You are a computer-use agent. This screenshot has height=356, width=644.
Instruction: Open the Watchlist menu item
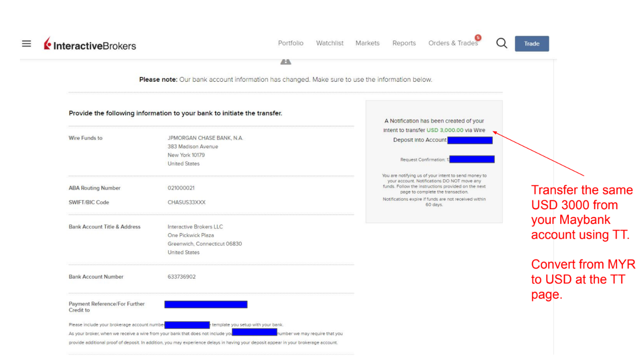(330, 43)
